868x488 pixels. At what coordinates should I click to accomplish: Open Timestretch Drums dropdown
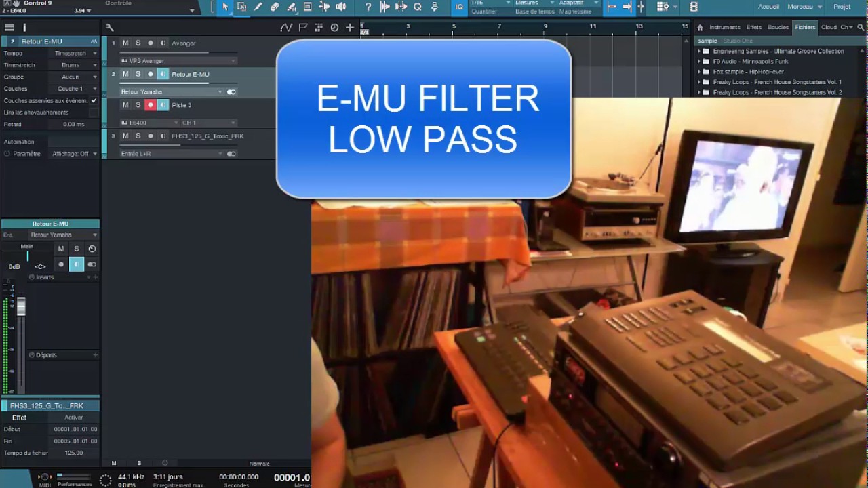(74, 65)
